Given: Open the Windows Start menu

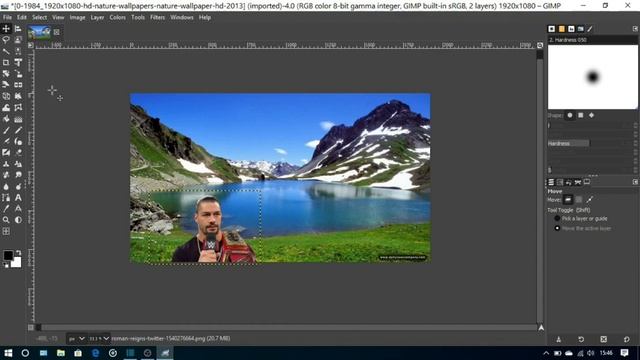Looking at the screenshot, I should pos(8,353).
